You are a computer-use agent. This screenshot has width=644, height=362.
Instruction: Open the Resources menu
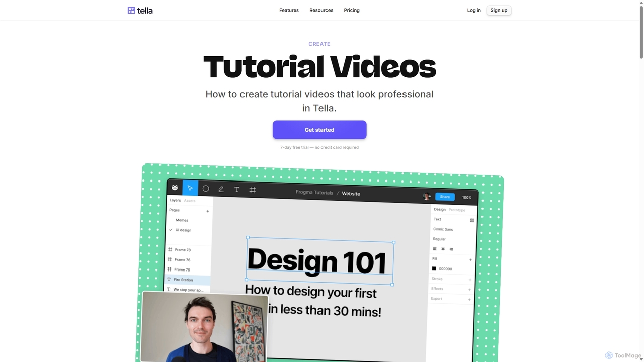321,10
